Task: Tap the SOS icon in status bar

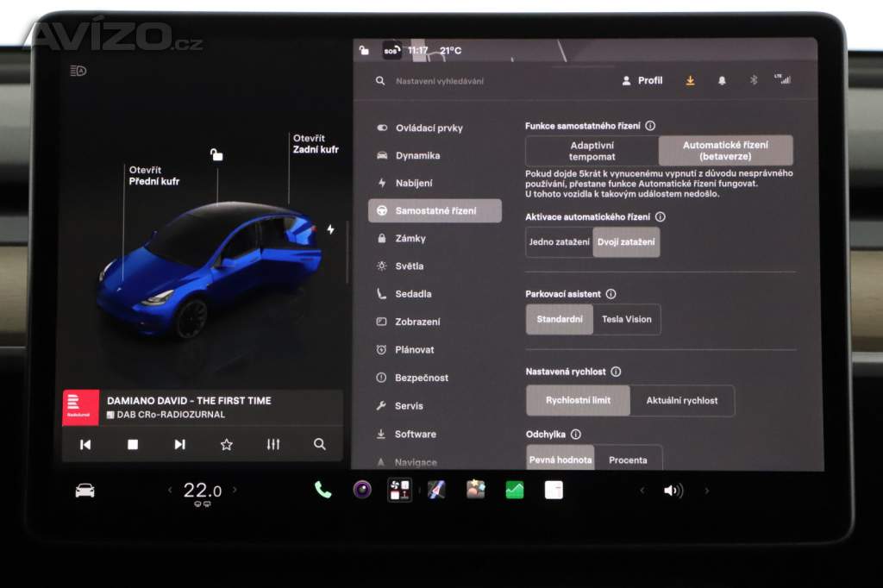Action: [391, 51]
